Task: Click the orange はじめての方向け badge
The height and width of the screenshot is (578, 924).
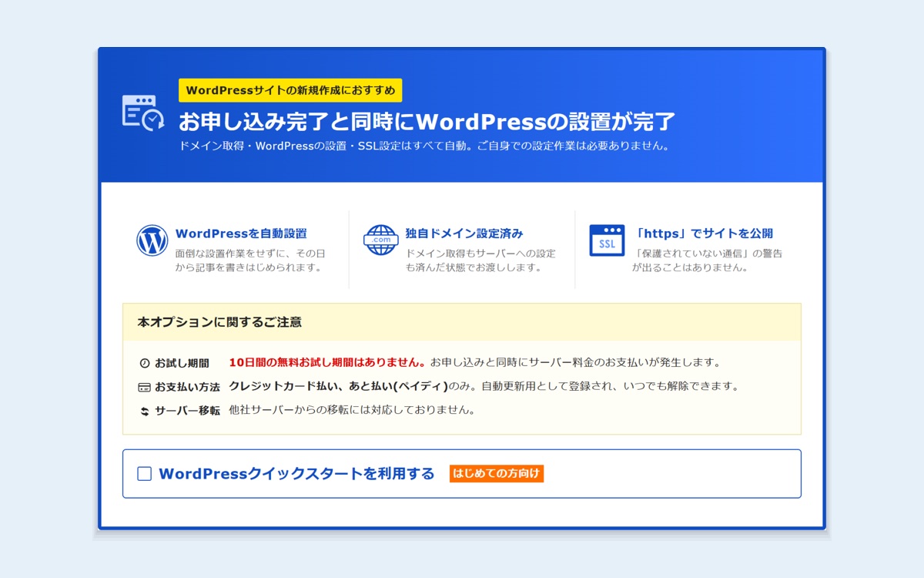Action: click(x=497, y=473)
